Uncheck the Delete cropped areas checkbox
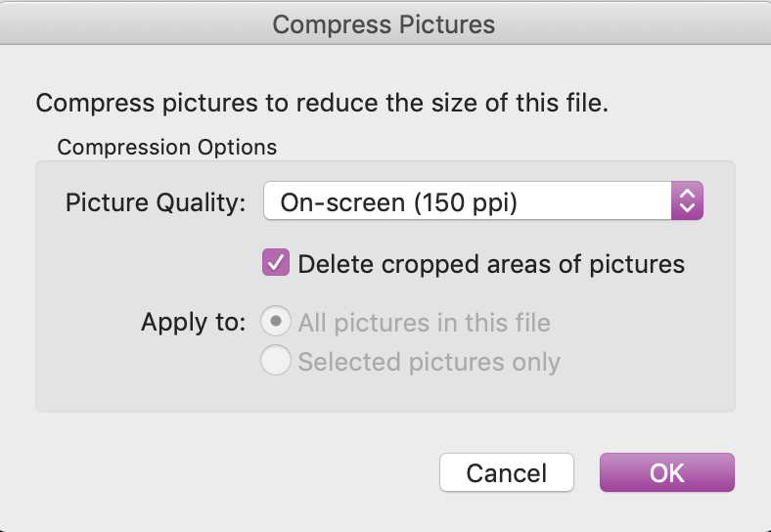This screenshot has height=532, width=771. pos(275,263)
